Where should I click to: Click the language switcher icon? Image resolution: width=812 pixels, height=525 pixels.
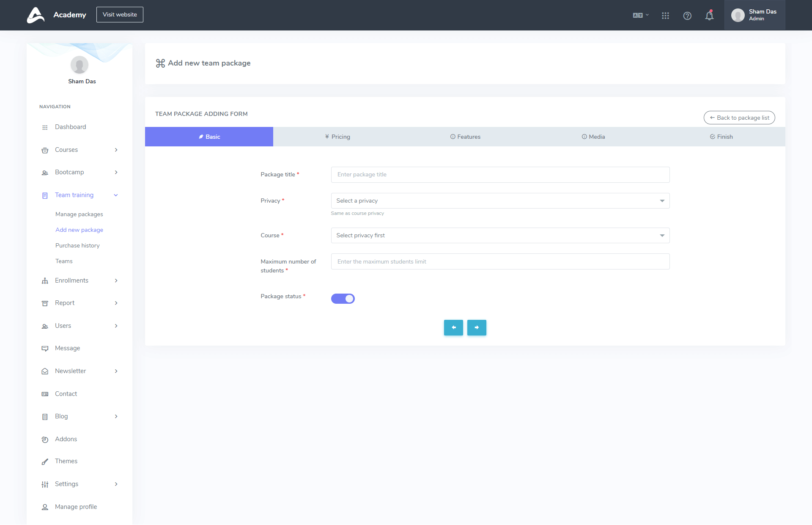[640, 15]
